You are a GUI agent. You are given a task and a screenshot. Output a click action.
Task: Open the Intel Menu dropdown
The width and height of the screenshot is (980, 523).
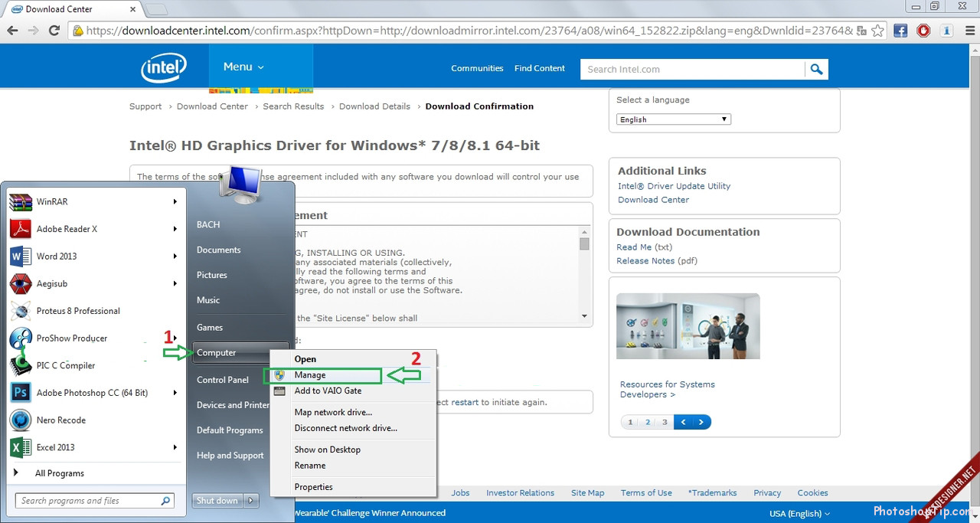(x=244, y=67)
